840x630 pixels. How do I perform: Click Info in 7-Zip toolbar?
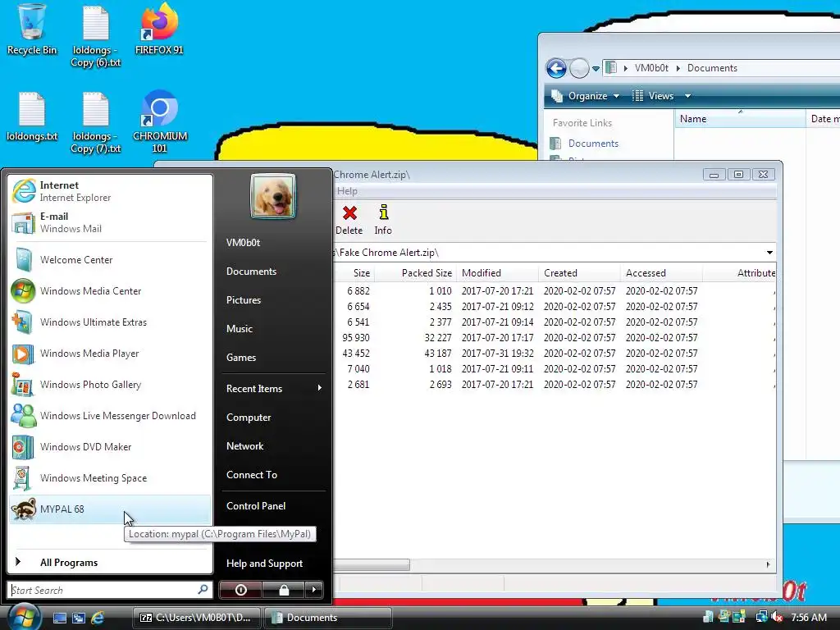(383, 220)
